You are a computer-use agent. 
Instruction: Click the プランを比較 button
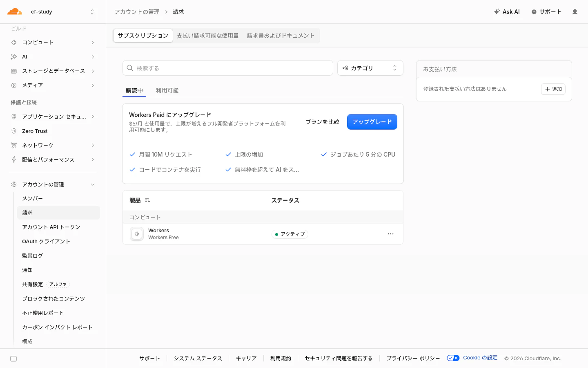click(x=323, y=122)
